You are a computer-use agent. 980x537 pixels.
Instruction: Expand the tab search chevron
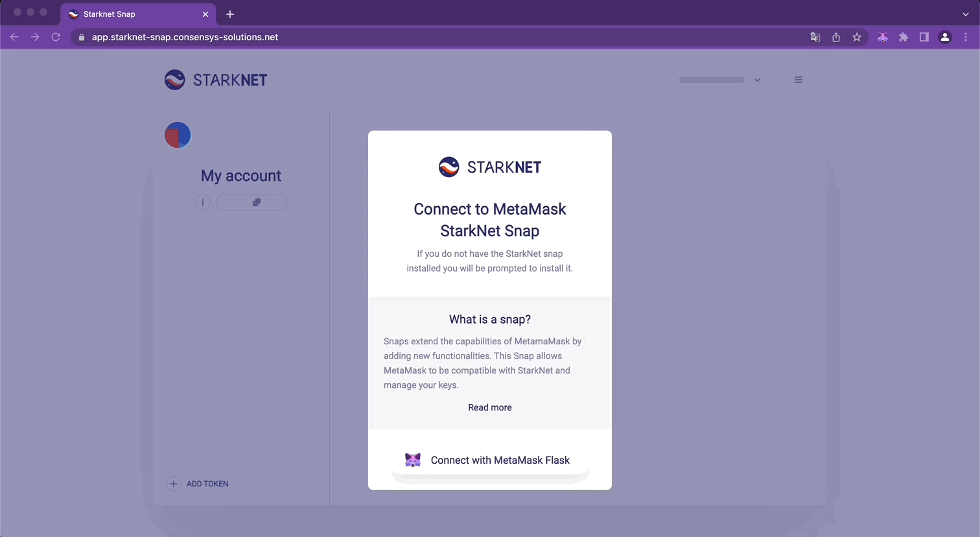[966, 14]
